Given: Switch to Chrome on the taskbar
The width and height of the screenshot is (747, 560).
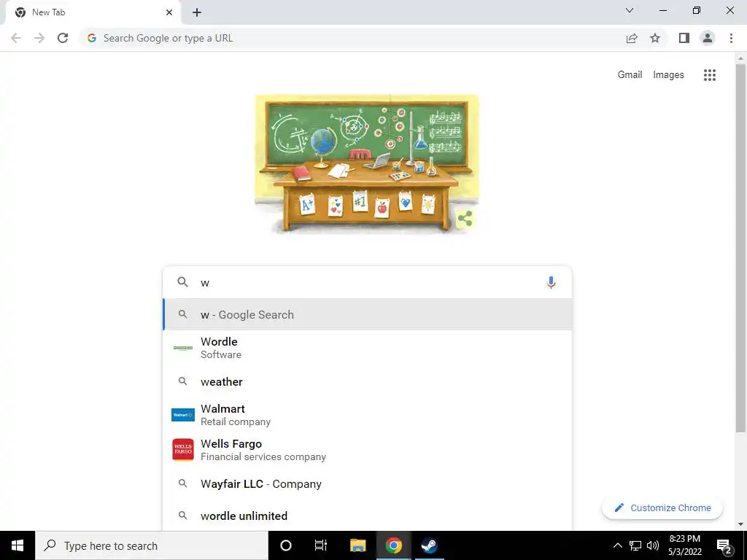Looking at the screenshot, I should [x=393, y=545].
